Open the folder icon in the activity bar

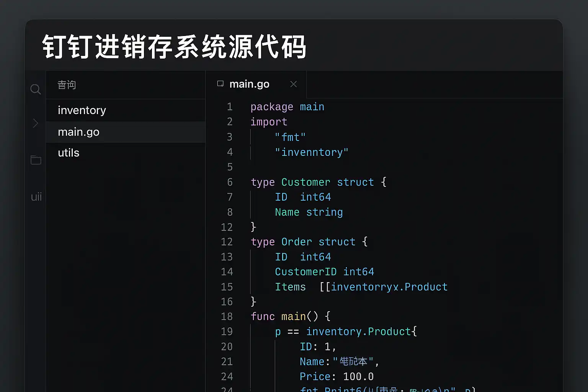[36, 160]
